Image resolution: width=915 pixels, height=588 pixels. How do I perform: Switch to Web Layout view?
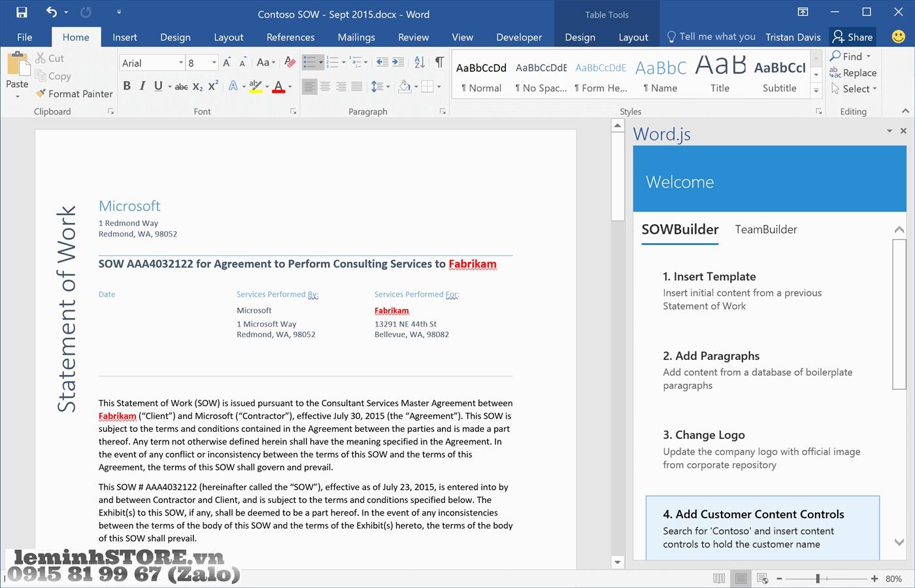tap(762, 579)
